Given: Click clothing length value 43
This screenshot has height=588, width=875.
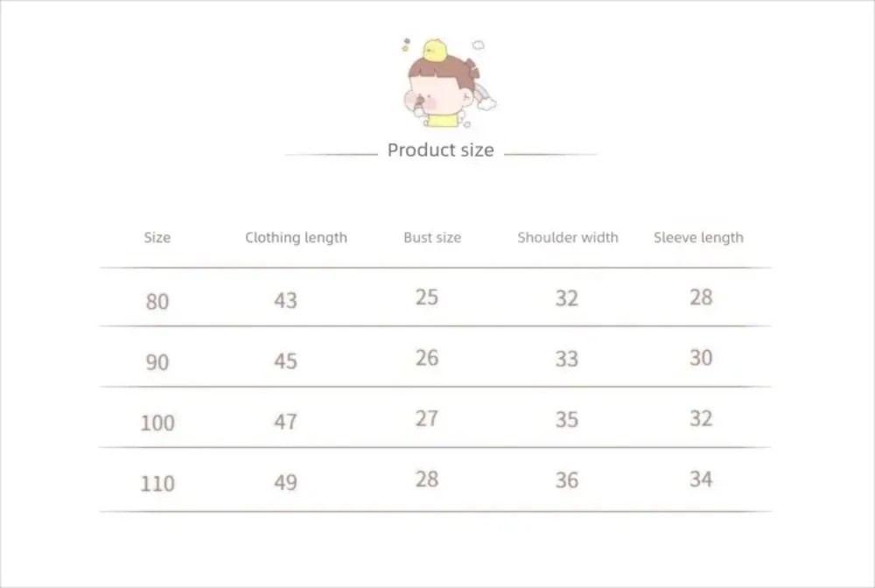Looking at the screenshot, I should [x=285, y=300].
